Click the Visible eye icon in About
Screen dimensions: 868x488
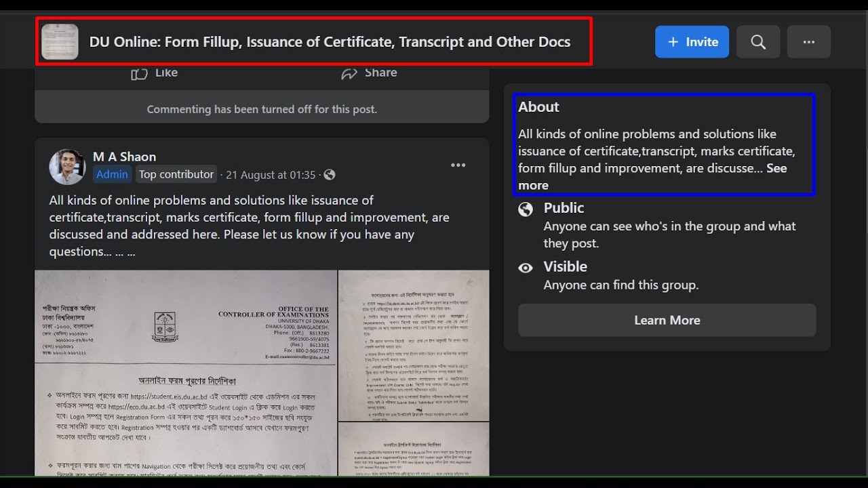click(x=526, y=268)
